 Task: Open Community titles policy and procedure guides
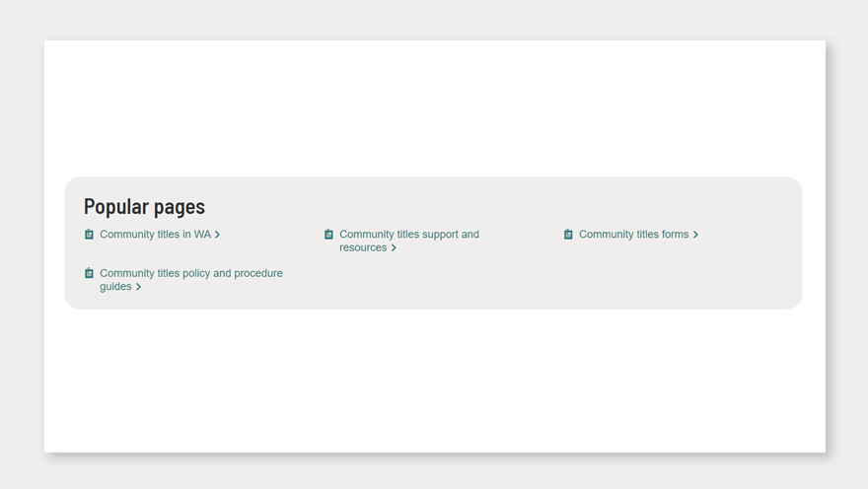(x=190, y=273)
